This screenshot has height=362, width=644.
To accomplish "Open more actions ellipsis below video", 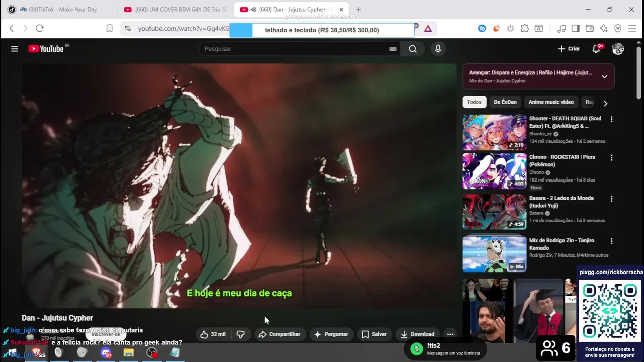I will pos(450,334).
